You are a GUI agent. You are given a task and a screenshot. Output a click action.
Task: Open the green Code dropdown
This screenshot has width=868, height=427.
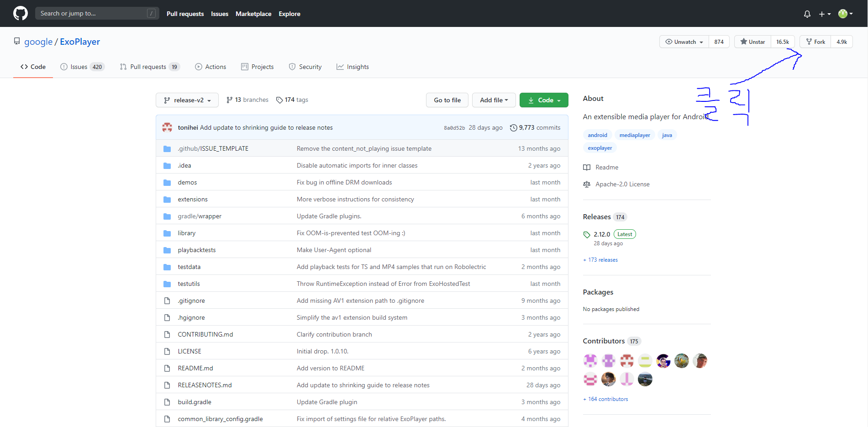[544, 100]
